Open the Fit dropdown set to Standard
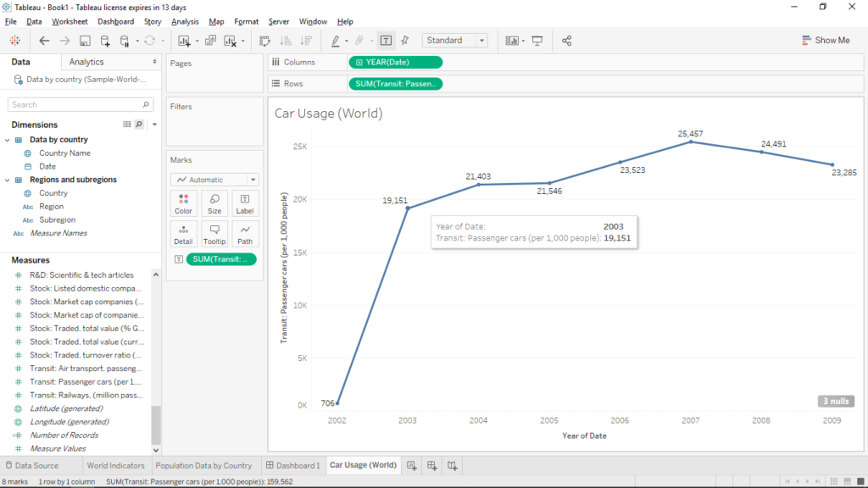Viewport: 868px width, 488px height. pos(454,40)
